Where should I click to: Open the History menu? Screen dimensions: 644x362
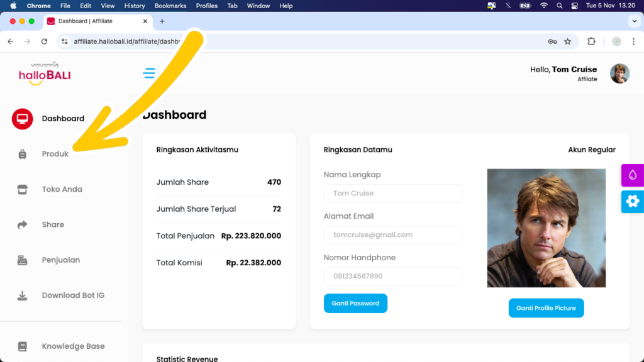point(135,6)
